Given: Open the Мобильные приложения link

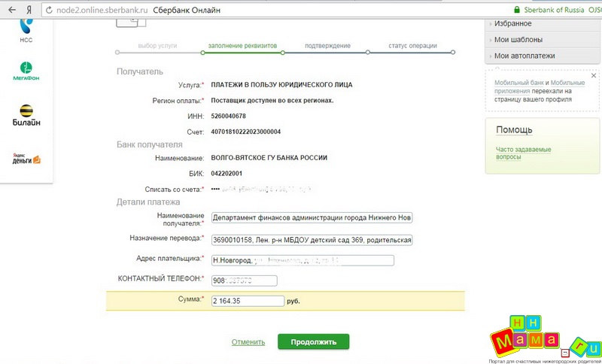Looking at the screenshot, I should click(540, 86).
